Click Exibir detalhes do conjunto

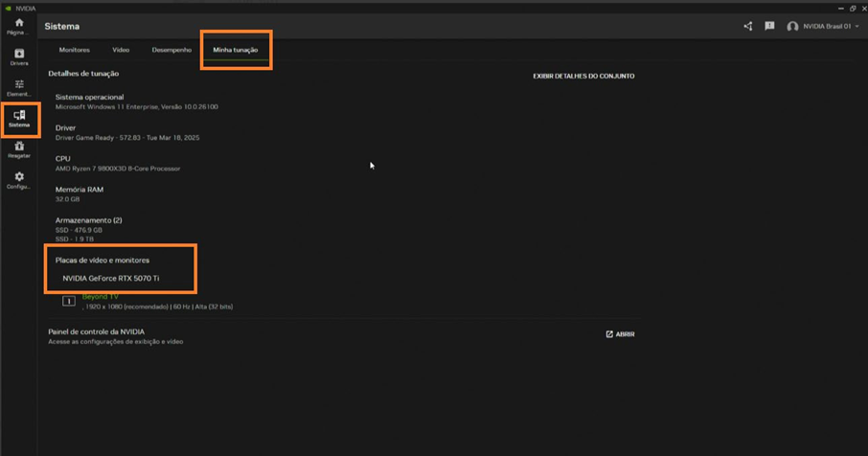coord(583,76)
